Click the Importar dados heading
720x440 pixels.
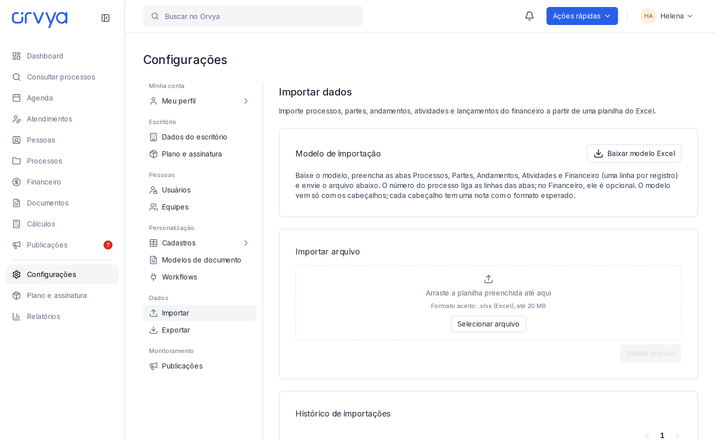pos(315,92)
